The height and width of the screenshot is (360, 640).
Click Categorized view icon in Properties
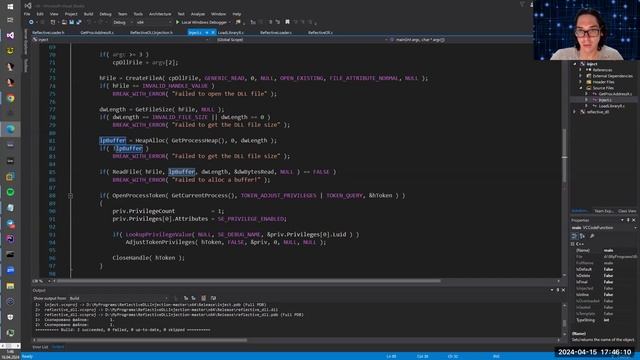(574, 236)
